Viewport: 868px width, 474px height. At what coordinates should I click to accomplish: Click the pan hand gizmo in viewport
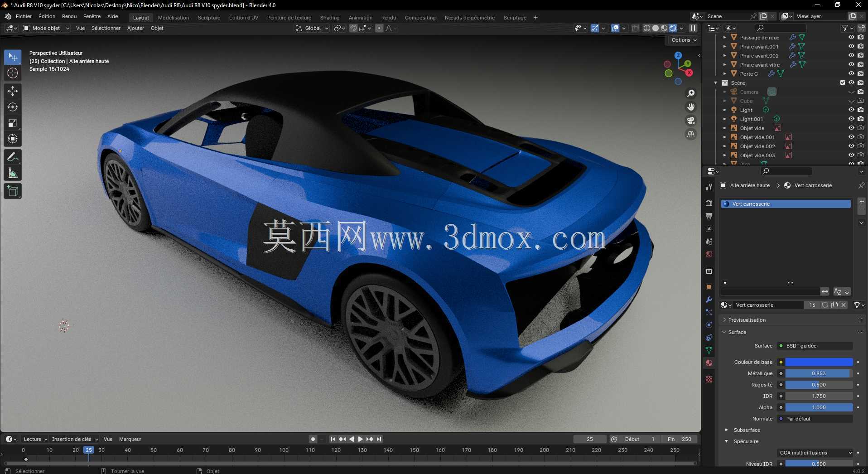(x=691, y=107)
